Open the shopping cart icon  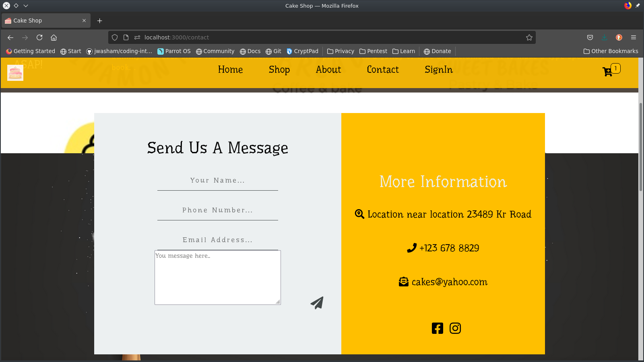tap(607, 71)
